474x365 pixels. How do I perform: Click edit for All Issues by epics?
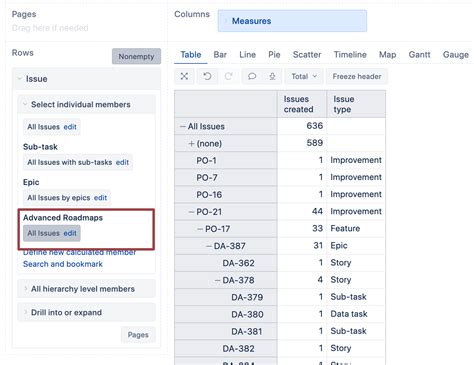click(x=100, y=198)
